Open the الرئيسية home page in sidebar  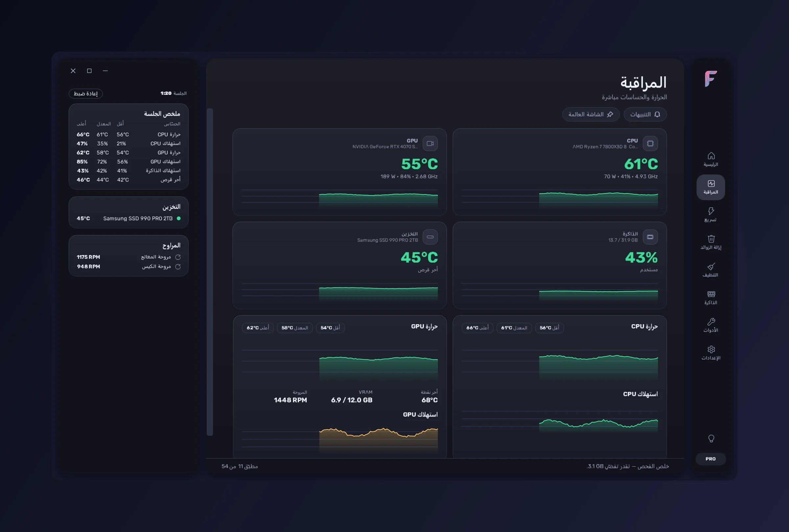tap(711, 159)
